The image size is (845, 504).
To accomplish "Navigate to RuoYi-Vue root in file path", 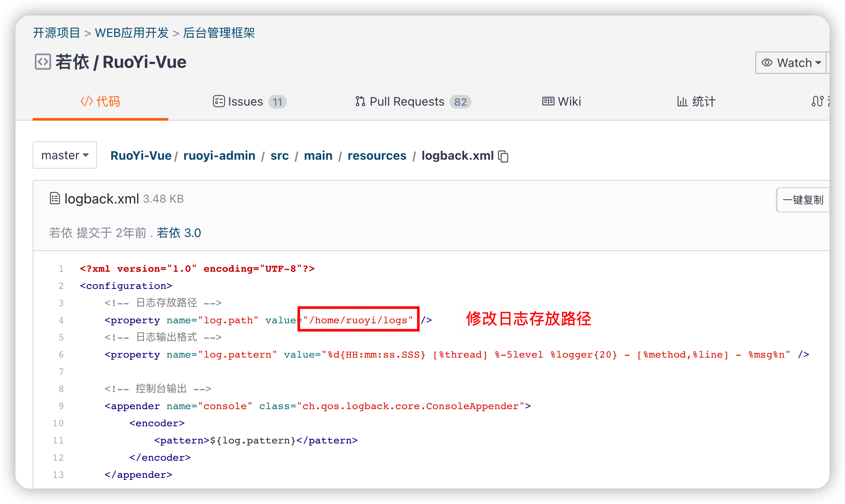I will coord(141,155).
